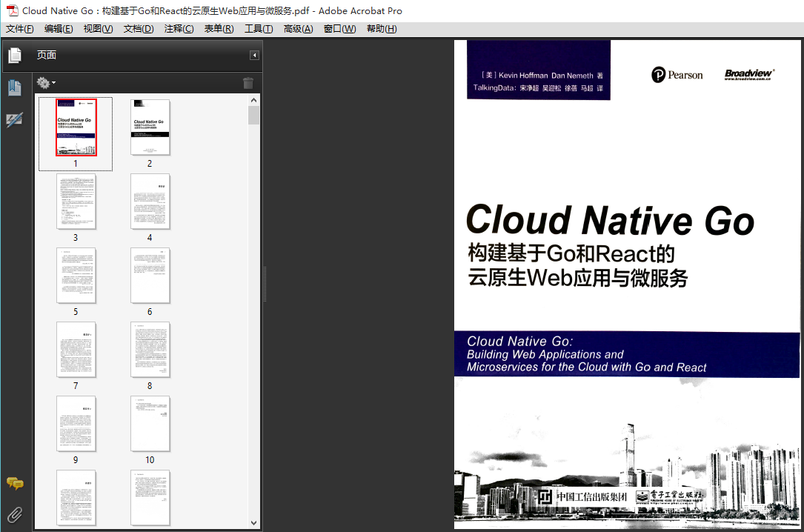Select page 8 thumbnail
This screenshot has width=804, height=532.
[150, 350]
